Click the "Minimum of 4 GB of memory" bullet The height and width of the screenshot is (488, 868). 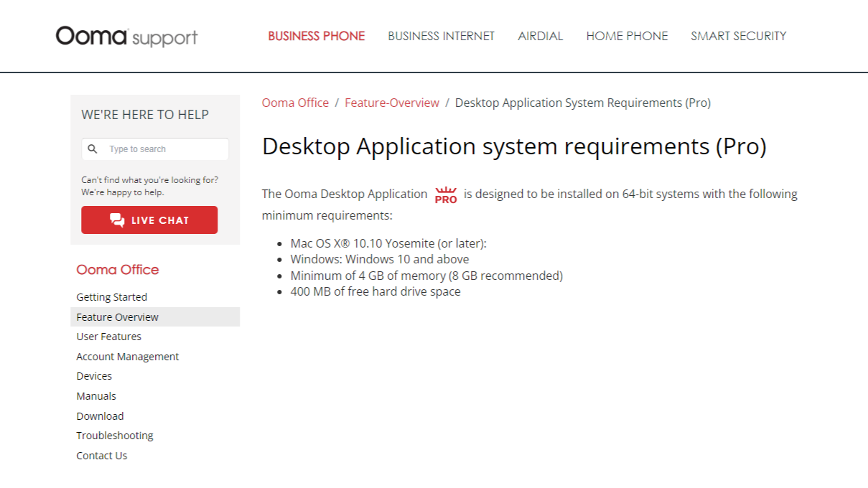[426, 276]
